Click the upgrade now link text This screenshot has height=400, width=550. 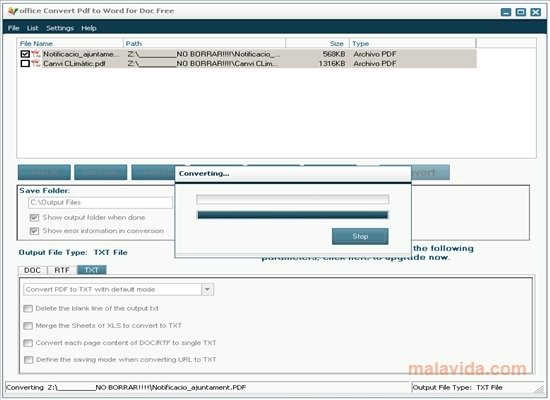[x=355, y=258]
